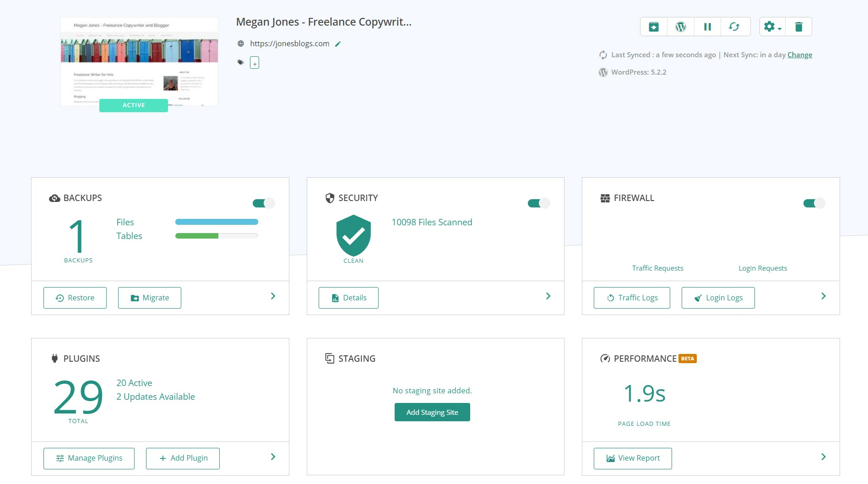Image resolution: width=868 pixels, height=484 pixels.
Task: Open the WordPress admin icon
Action: [680, 27]
